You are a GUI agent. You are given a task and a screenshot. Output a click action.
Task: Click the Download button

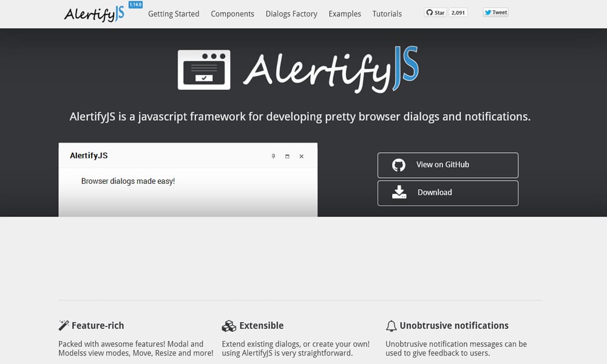coord(447,193)
